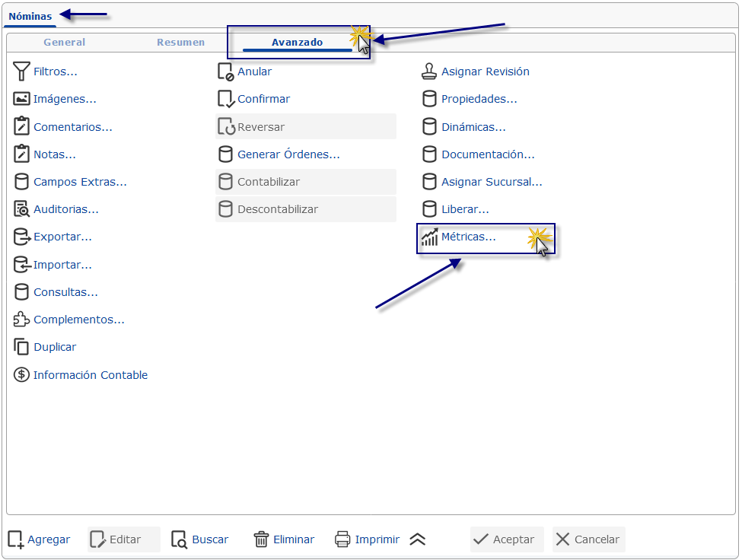Click the cylinder icon beside Liberar
Viewport: 742px width, 560px height.
click(x=429, y=209)
